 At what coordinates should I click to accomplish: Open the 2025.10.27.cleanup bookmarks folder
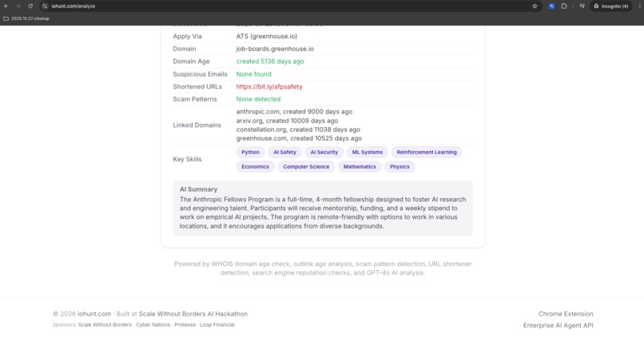[x=26, y=18]
